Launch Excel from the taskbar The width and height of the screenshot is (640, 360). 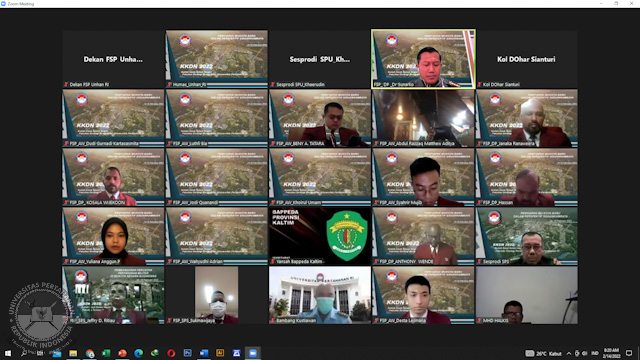click(106, 353)
